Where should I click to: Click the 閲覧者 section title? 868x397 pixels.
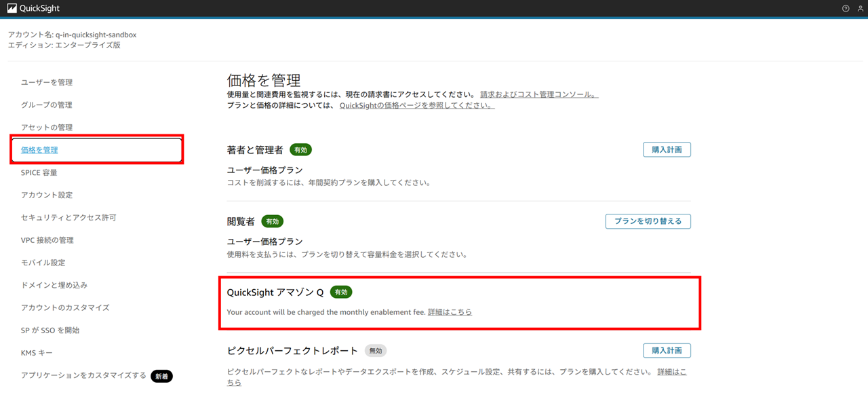[241, 221]
